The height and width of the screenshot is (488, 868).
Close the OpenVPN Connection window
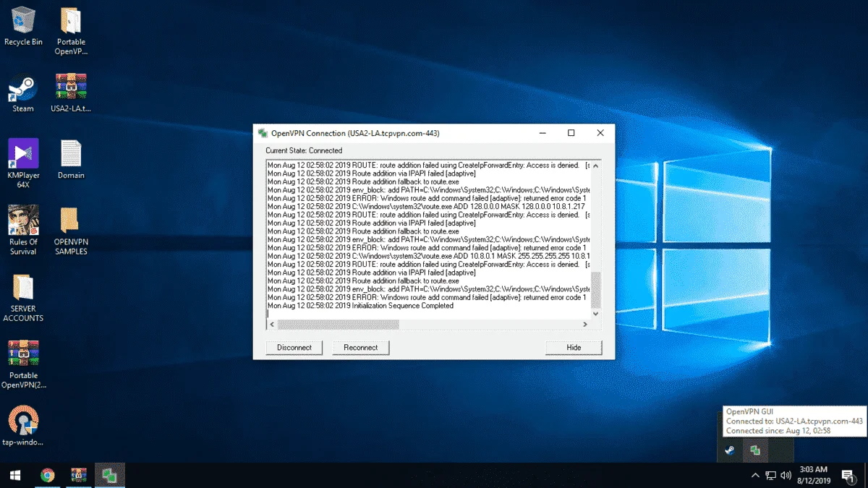pyautogui.click(x=600, y=133)
